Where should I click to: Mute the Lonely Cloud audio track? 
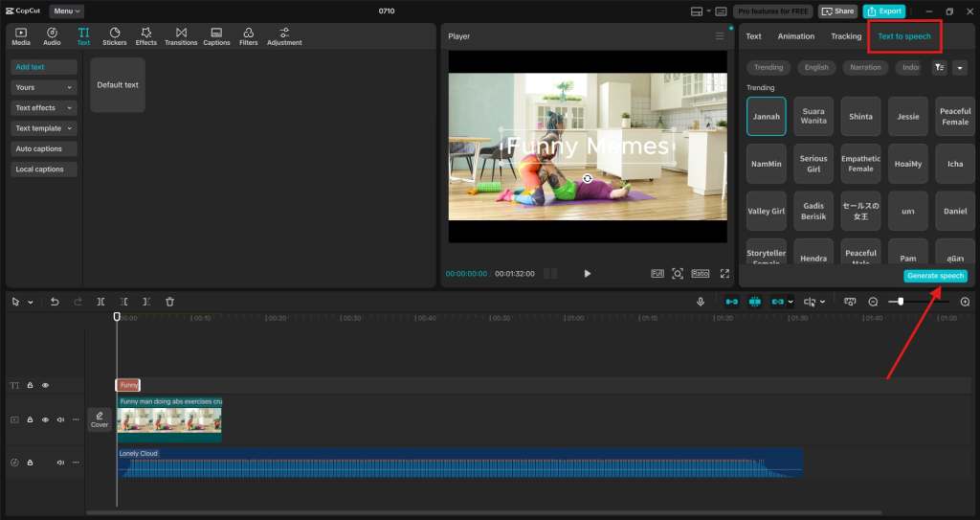[x=60, y=463]
